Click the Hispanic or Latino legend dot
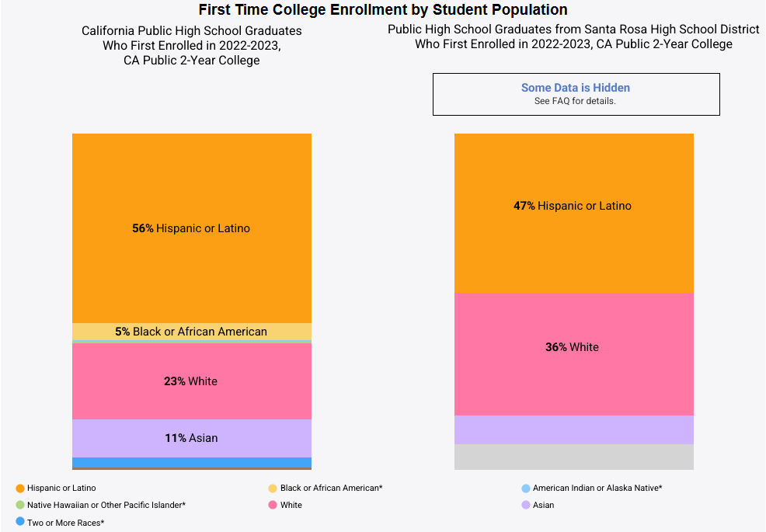Image resolution: width=766 pixels, height=532 pixels. 20,489
